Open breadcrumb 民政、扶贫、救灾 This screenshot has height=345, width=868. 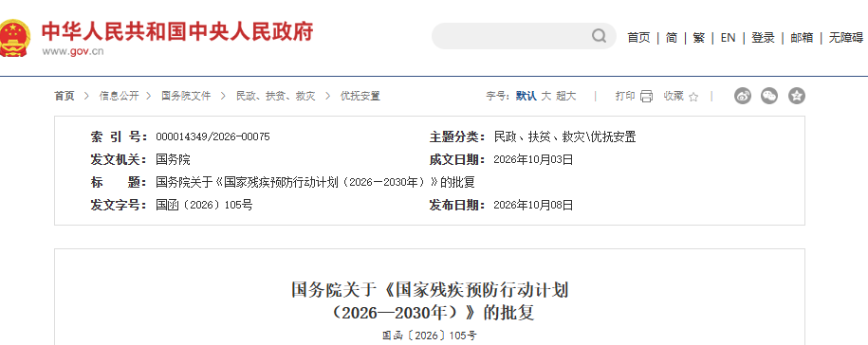[276, 97]
